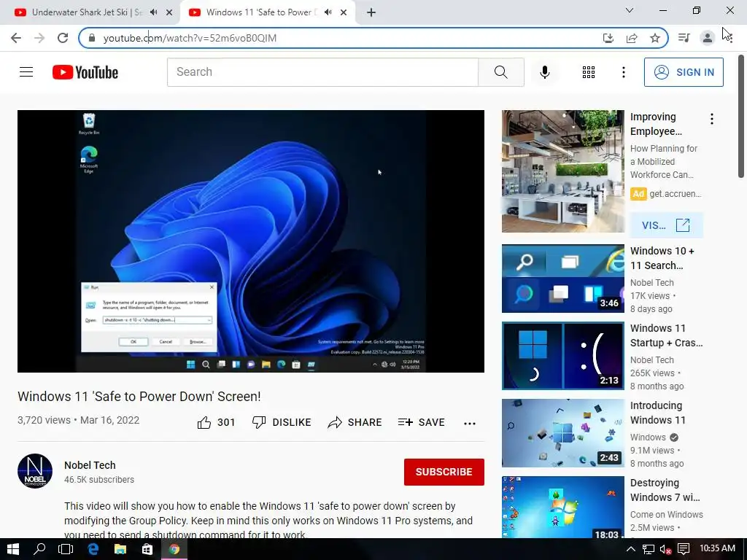Click the Introducing Windows 11 title
747x560 pixels.
(658, 413)
